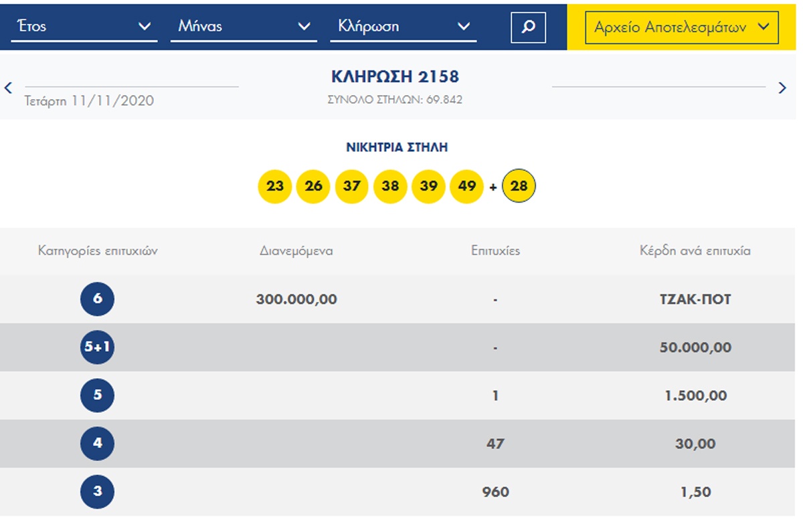Click the Κέρδη ανά επιτυχία header
This screenshot has width=803, height=532.
695,251
